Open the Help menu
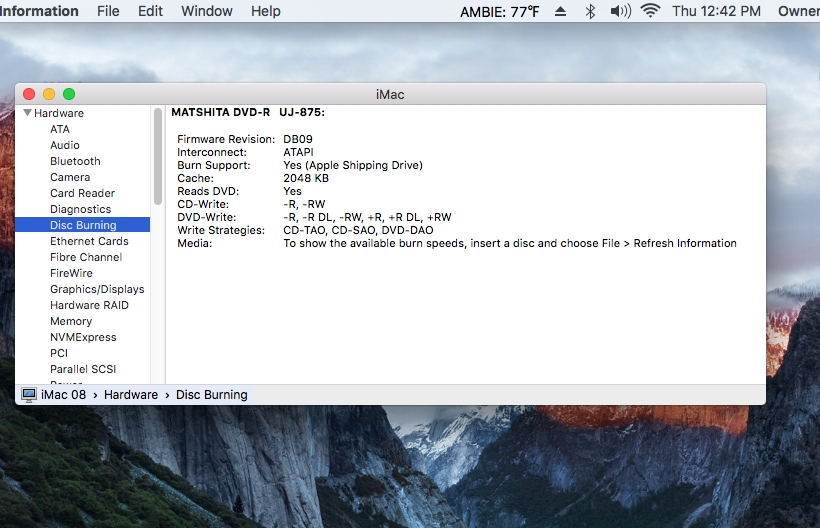The width and height of the screenshot is (820, 528). 266,11
